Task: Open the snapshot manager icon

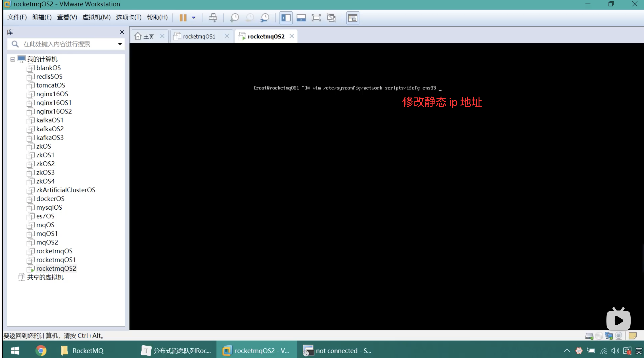Action: click(x=264, y=18)
